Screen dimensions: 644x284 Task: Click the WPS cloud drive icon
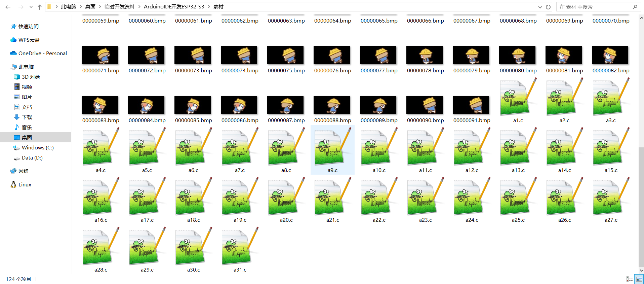13,40
